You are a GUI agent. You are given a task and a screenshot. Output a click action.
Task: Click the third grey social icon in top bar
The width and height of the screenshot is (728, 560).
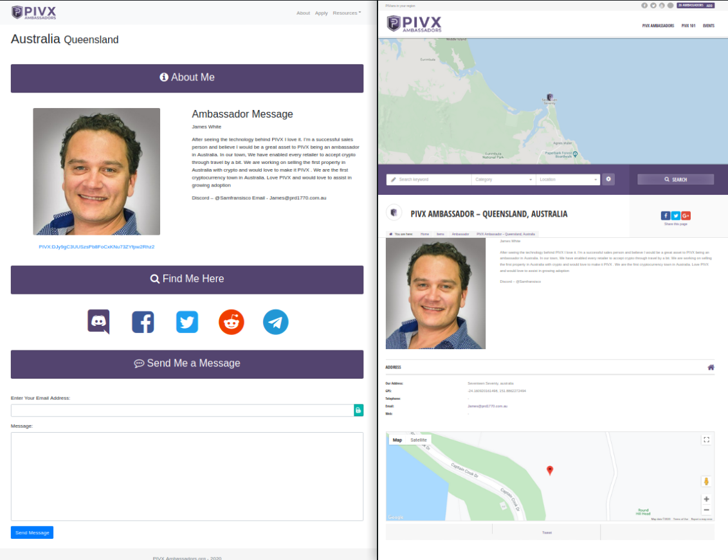[662, 6]
